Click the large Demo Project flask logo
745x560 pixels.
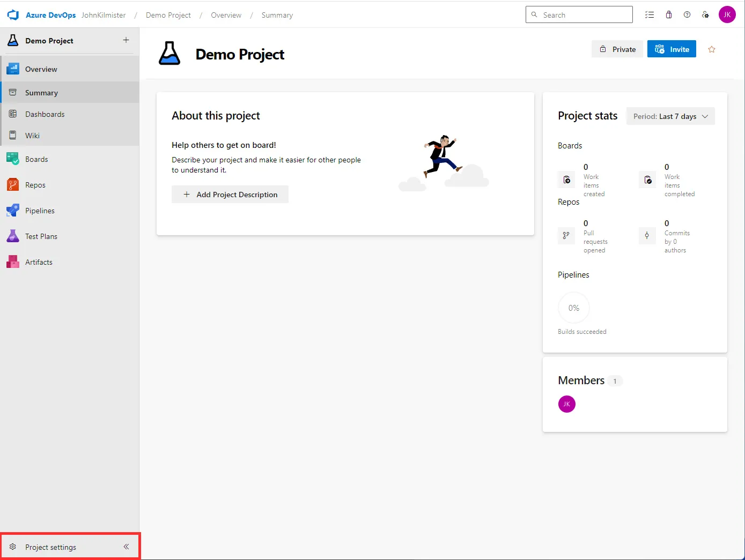[x=169, y=53]
